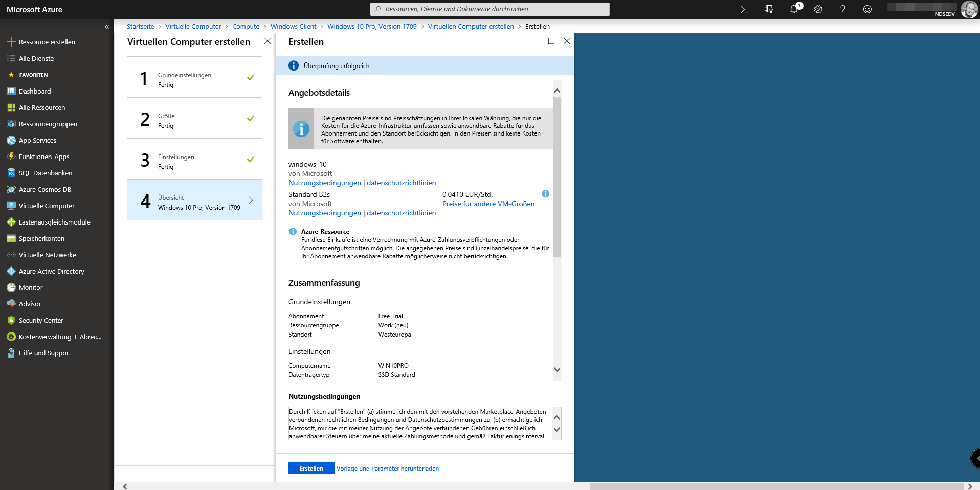Click the help question mark icon
The height and width of the screenshot is (490, 980).
tap(842, 9)
